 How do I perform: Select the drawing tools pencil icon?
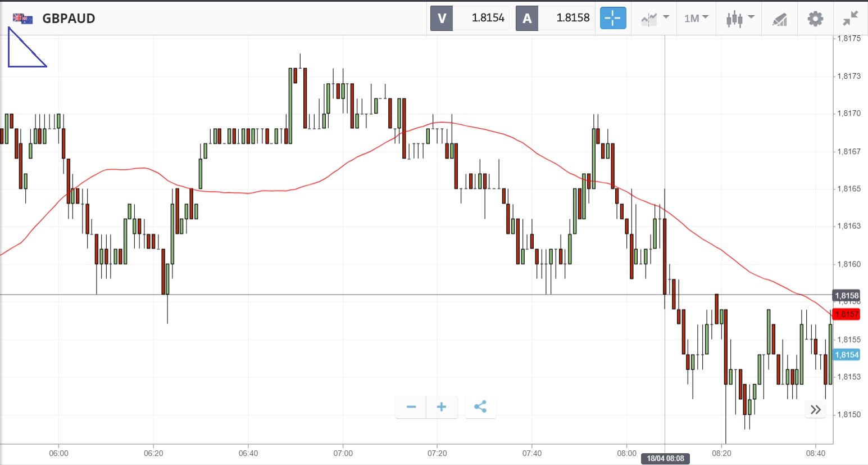coord(779,19)
